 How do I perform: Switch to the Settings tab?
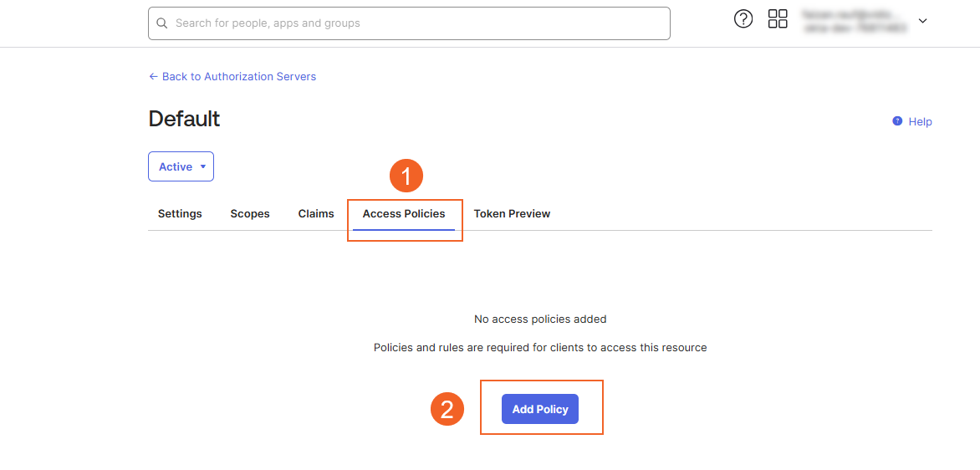pos(180,214)
